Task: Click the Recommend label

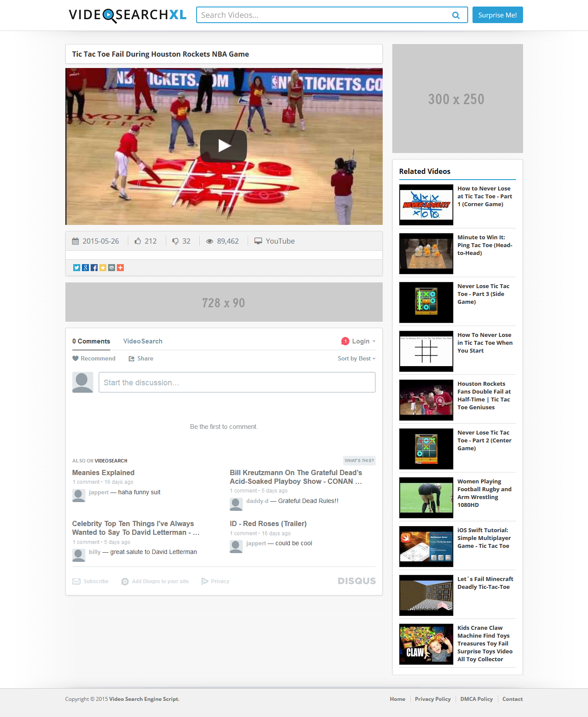Action: (x=98, y=358)
